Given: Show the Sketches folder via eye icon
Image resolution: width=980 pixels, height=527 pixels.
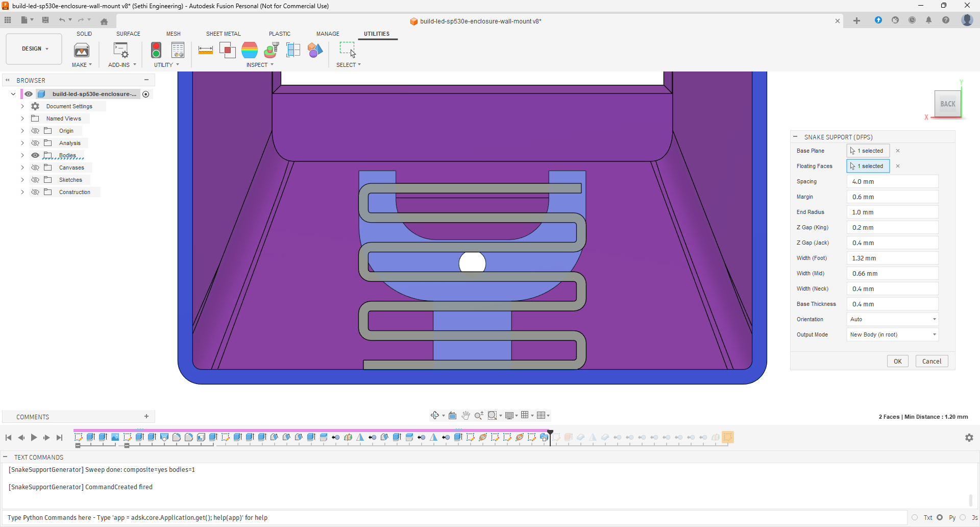Looking at the screenshot, I should pos(35,180).
